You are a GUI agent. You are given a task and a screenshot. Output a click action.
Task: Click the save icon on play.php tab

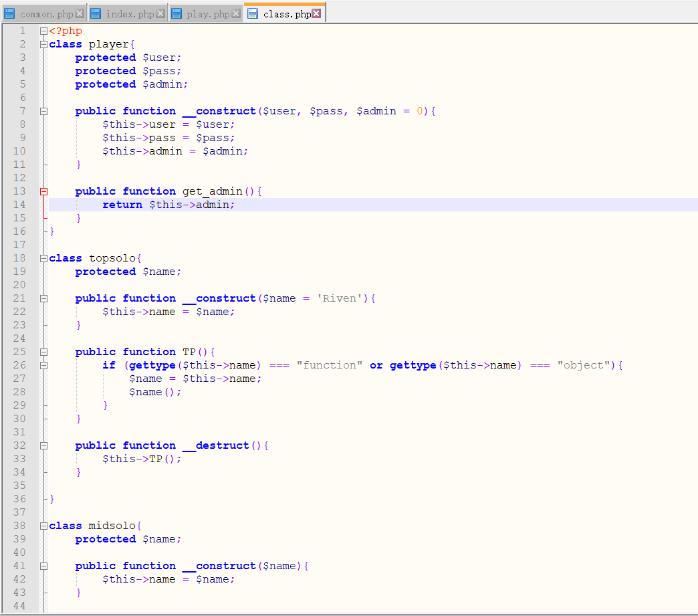click(176, 13)
